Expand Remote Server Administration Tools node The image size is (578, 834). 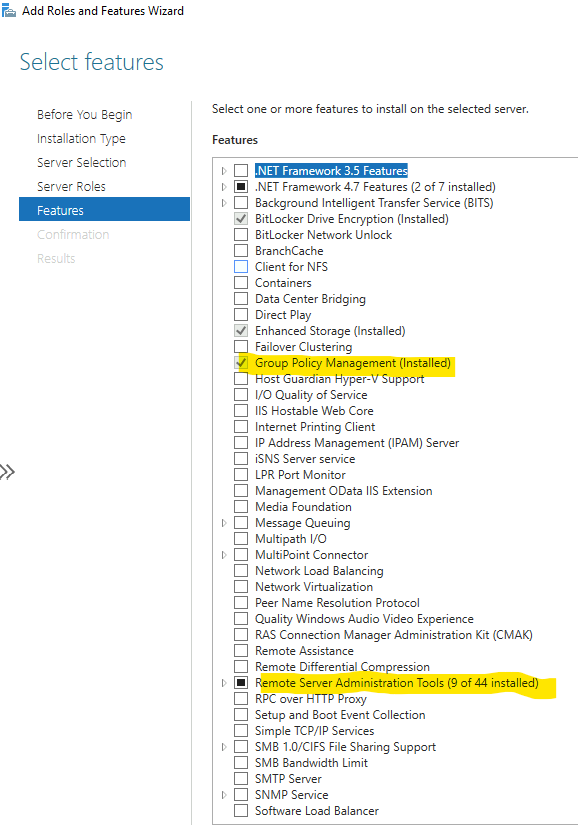point(224,682)
